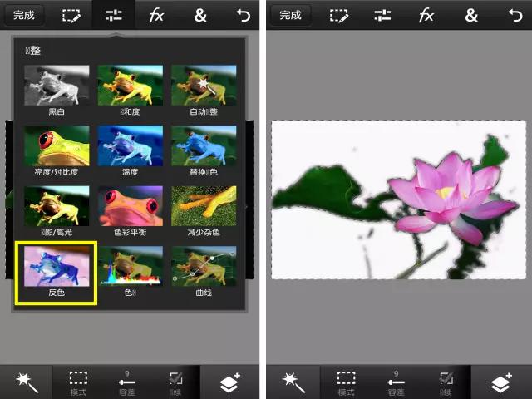Add layer icon in left screen
Screen dimensions: 532x399
tap(229, 382)
